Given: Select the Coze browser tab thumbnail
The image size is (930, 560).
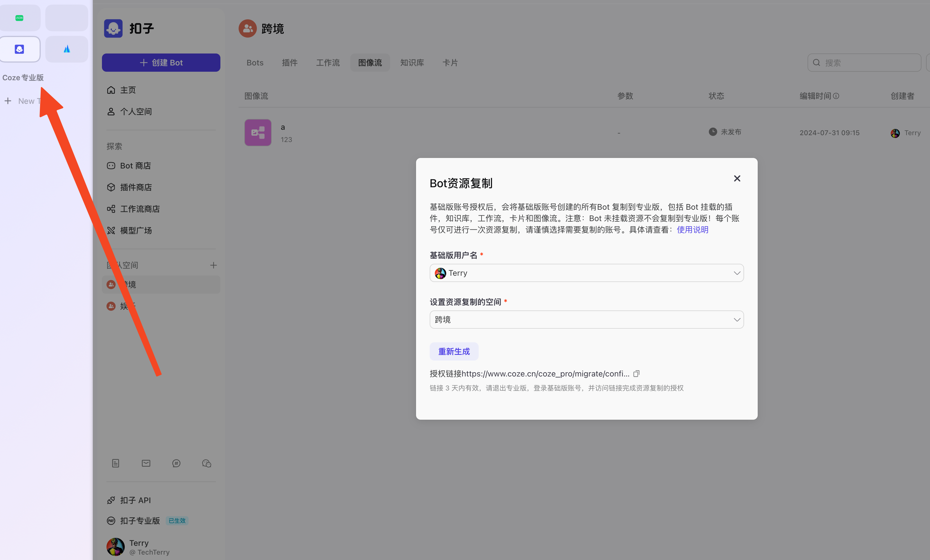Looking at the screenshot, I should (20, 49).
